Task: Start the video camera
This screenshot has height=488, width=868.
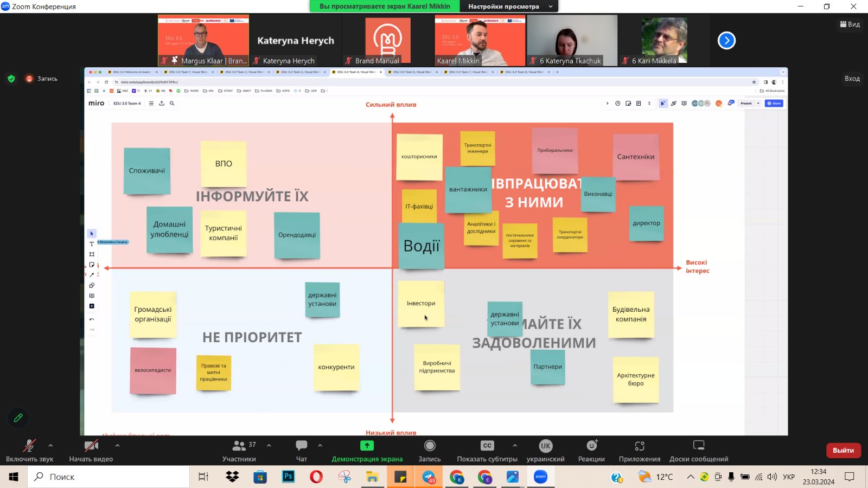Action: [91, 451]
